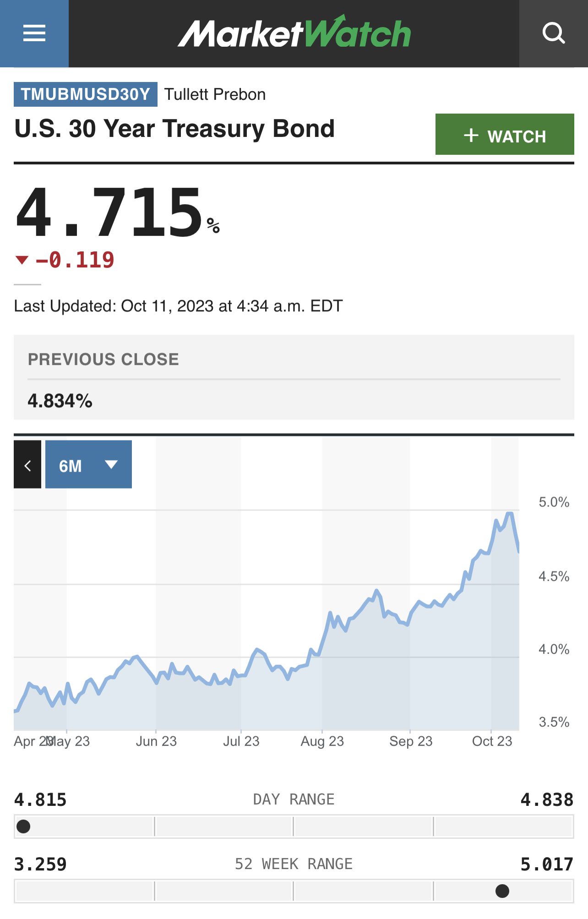This screenshot has height=919, width=588.
Task: Click the MarketWatch logo
Action: click(x=294, y=33)
